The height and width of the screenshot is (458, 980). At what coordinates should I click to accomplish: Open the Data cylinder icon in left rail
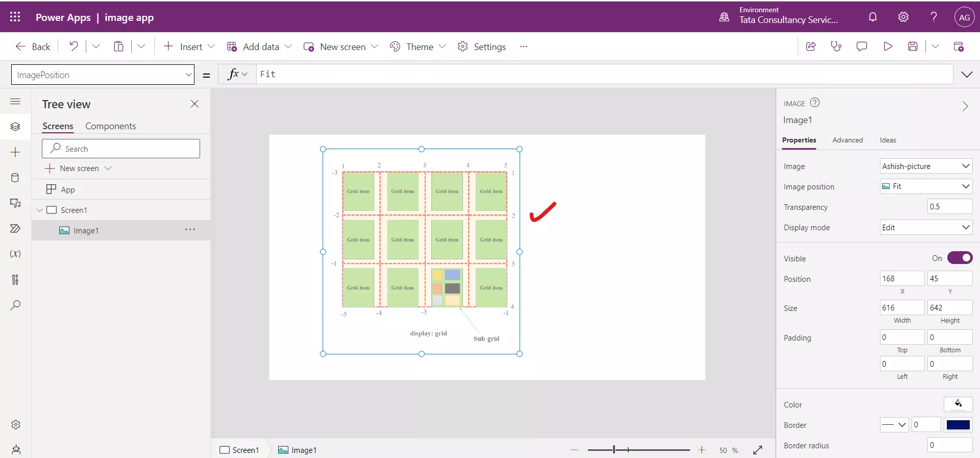pyautogui.click(x=15, y=178)
